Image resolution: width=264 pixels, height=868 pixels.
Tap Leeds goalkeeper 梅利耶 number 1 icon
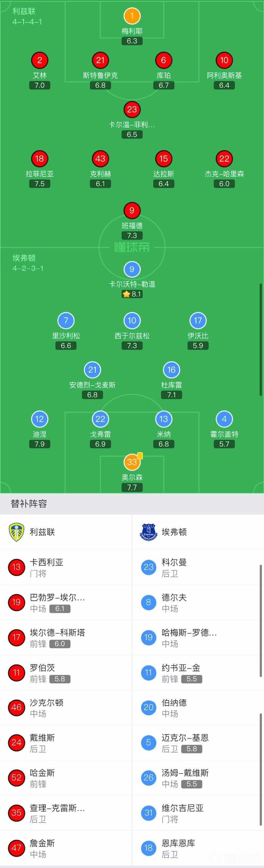(132, 15)
